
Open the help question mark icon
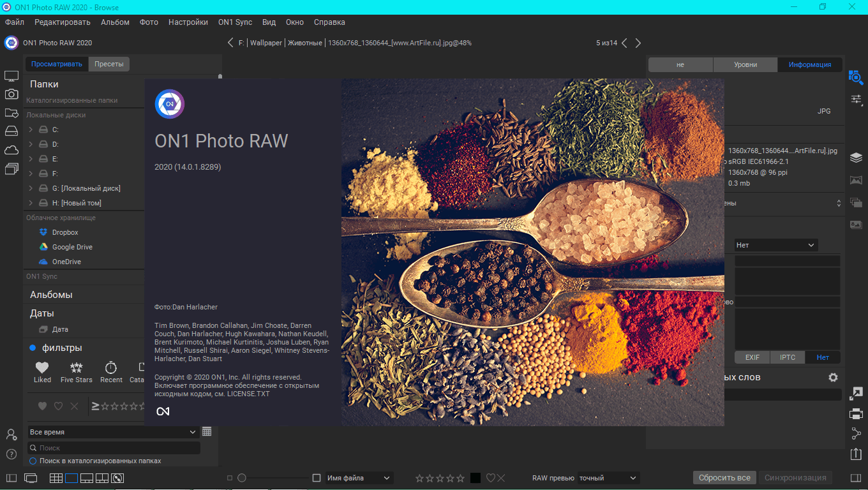pyautogui.click(x=11, y=454)
